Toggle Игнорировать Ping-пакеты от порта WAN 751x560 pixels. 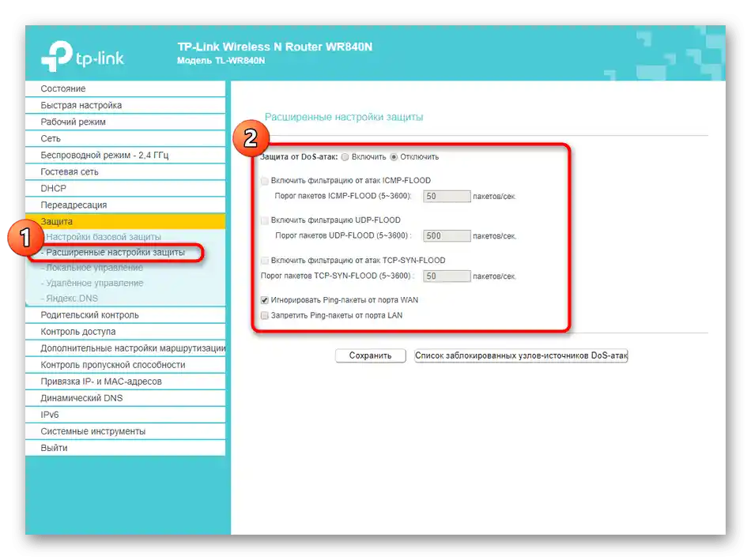click(x=264, y=300)
